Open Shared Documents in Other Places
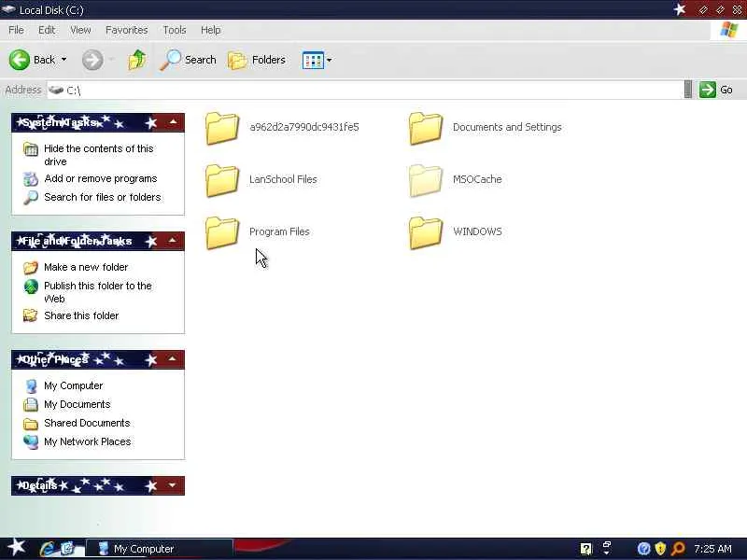Viewport: 747px width, 560px height. pyautogui.click(x=87, y=423)
